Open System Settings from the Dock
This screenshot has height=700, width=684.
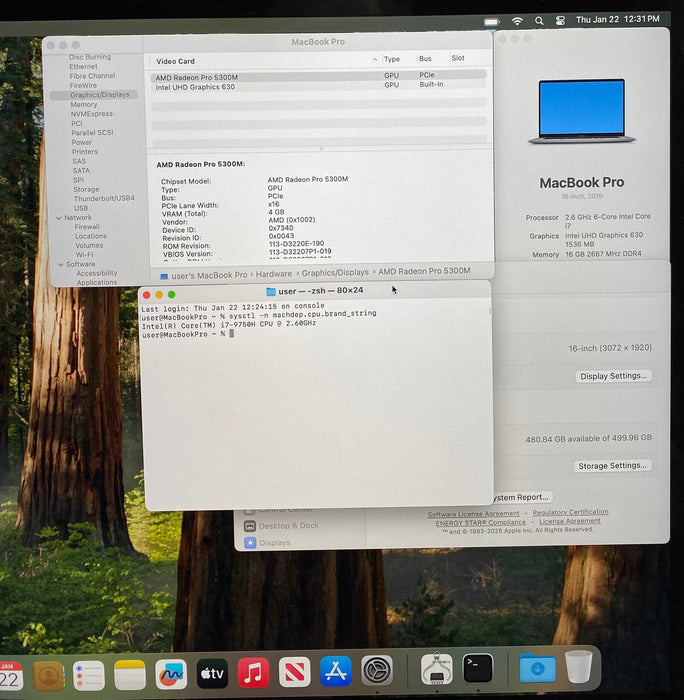point(377,670)
